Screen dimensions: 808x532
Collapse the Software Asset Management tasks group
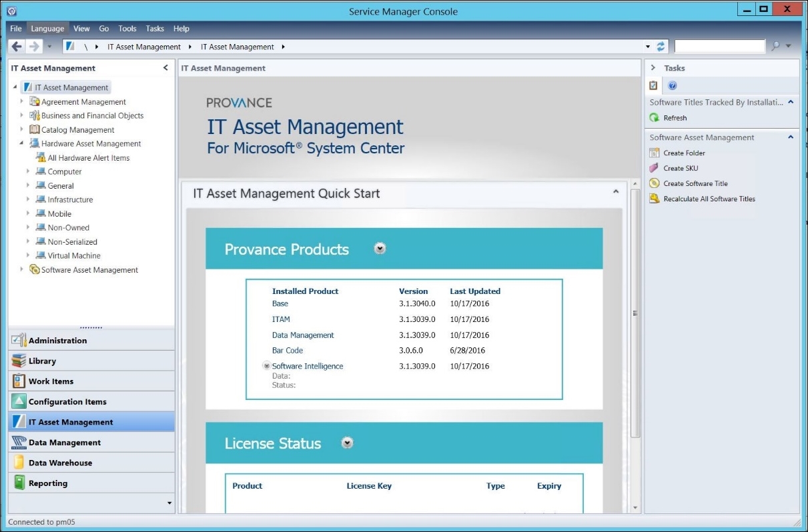pos(791,137)
